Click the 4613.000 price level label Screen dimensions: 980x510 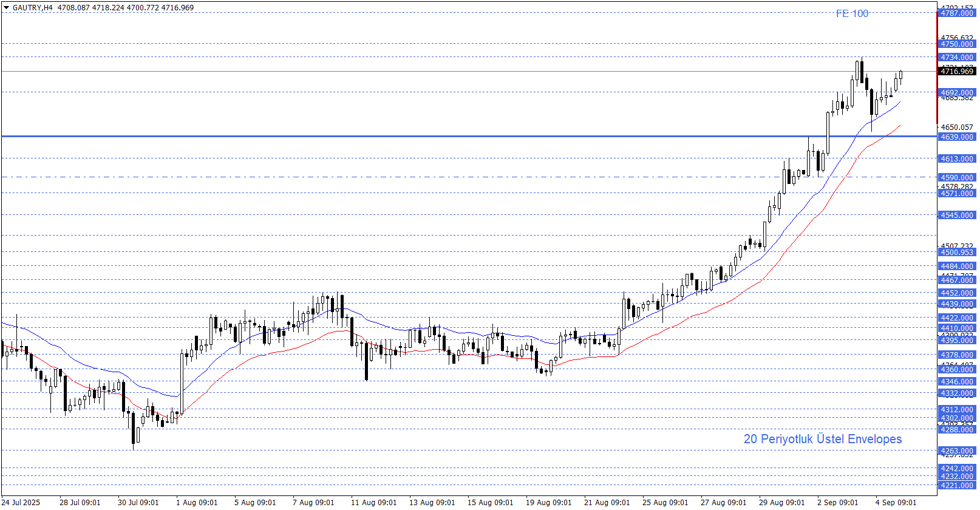957,159
